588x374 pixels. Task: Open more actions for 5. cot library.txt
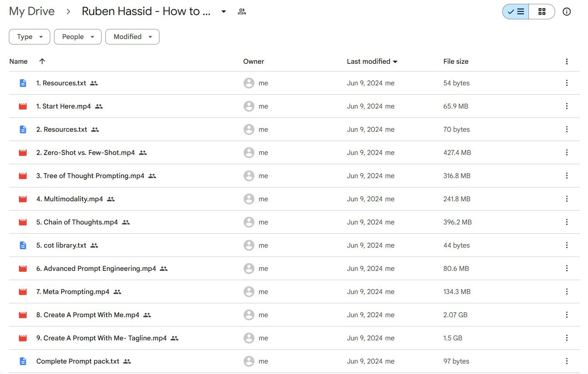(x=566, y=245)
